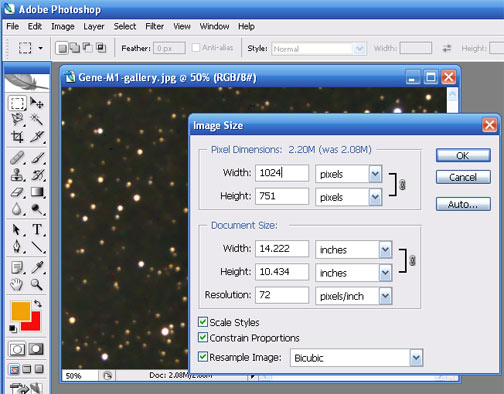Select the Lasso tool
The height and width of the screenshot is (394, 504).
pos(17,119)
